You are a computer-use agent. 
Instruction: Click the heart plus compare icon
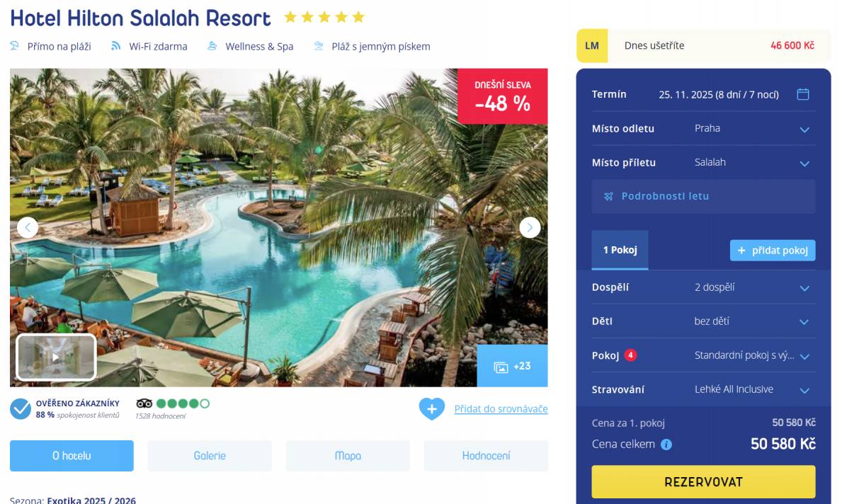click(432, 409)
